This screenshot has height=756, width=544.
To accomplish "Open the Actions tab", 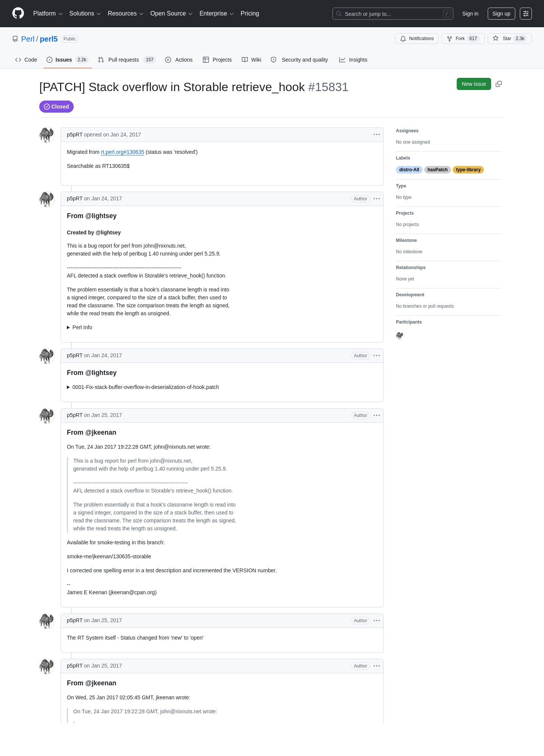I will pyautogui.click(x=179, y=60).
